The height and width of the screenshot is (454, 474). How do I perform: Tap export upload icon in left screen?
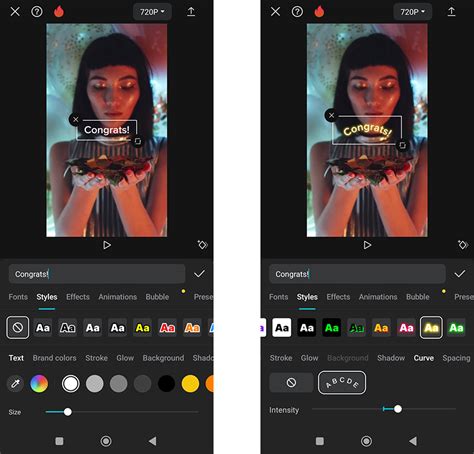tap(191, 12)
